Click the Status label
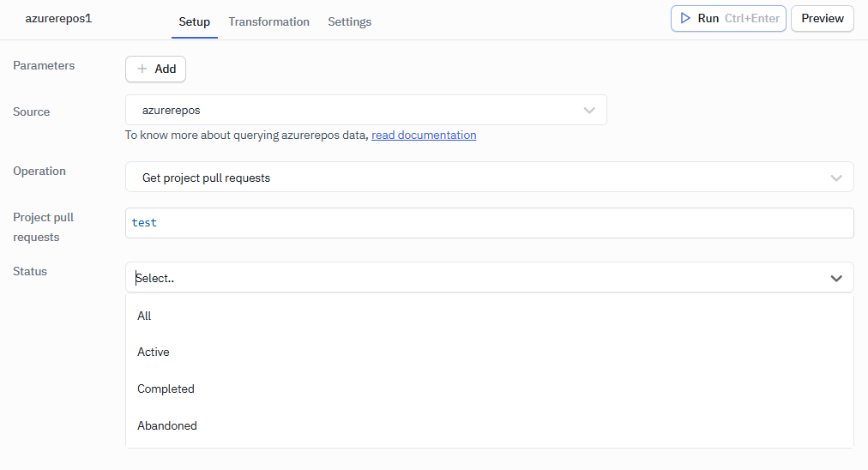 click(30, 271)
